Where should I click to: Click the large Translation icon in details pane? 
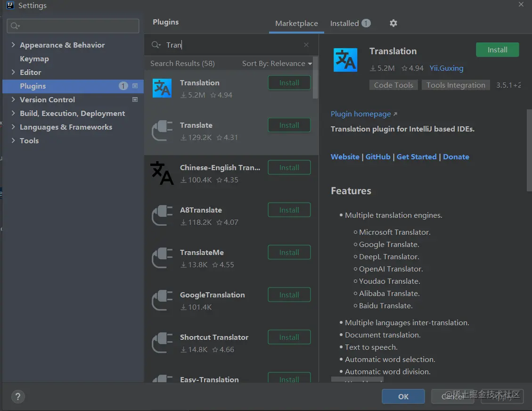tap(345, 60)
